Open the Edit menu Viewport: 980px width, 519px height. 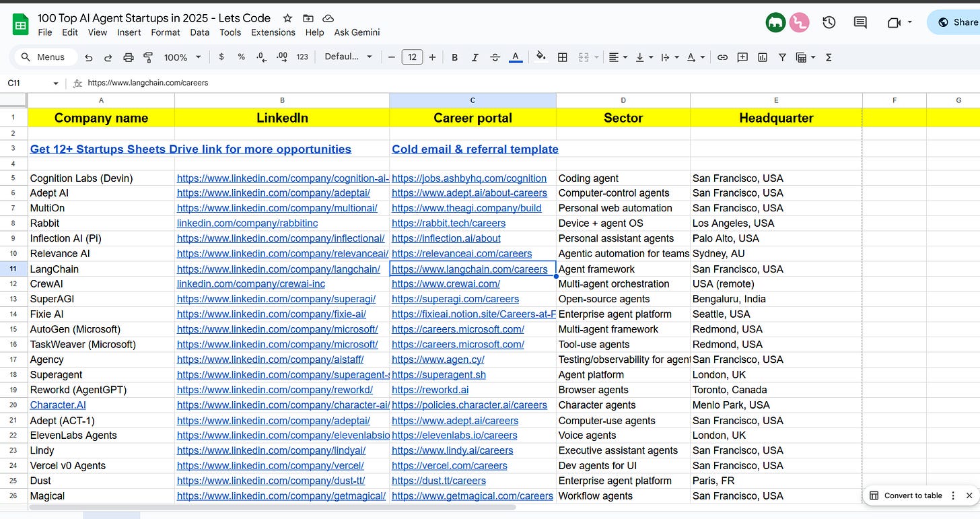click(70, 32)
